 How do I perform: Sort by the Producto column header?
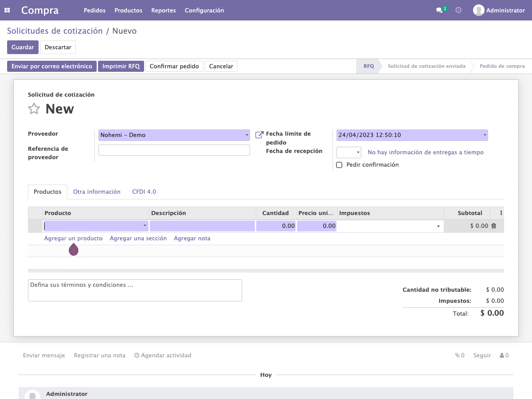tap(96, 213)
